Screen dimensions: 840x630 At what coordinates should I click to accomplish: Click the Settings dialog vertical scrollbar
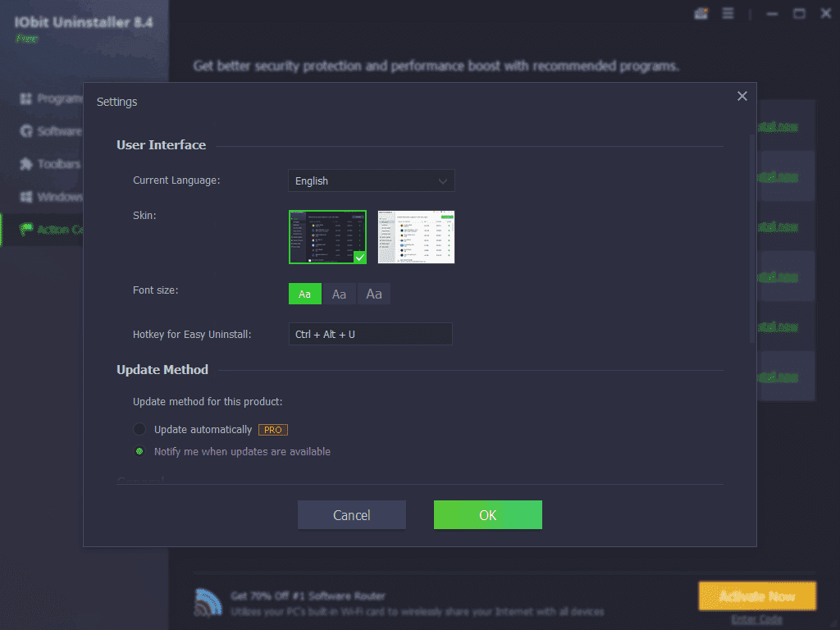752,239
